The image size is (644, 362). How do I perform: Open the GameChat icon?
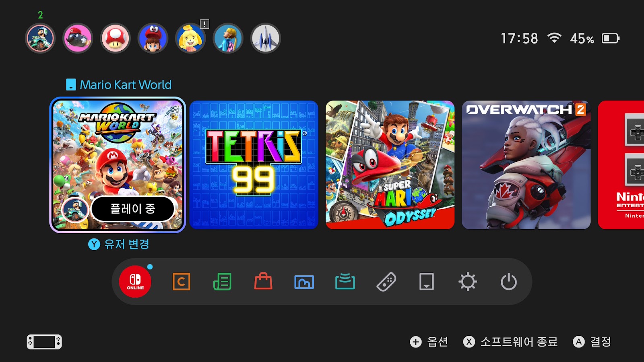tap(182, 282)
